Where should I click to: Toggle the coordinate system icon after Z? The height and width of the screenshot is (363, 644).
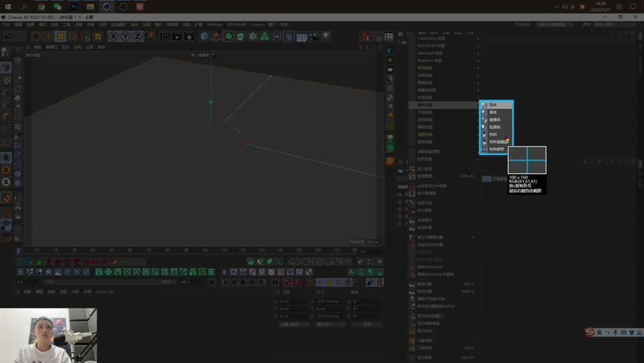coord(150,36)
